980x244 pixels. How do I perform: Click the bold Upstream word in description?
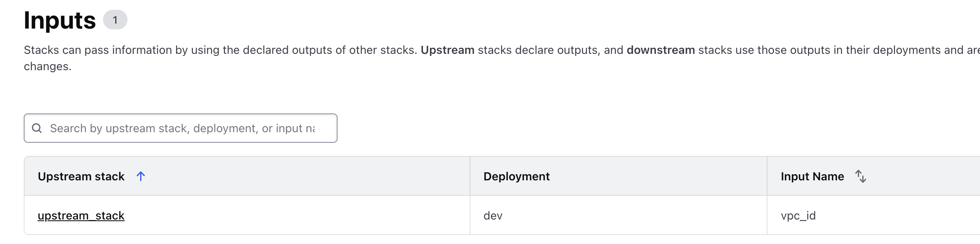pos(447,50)
